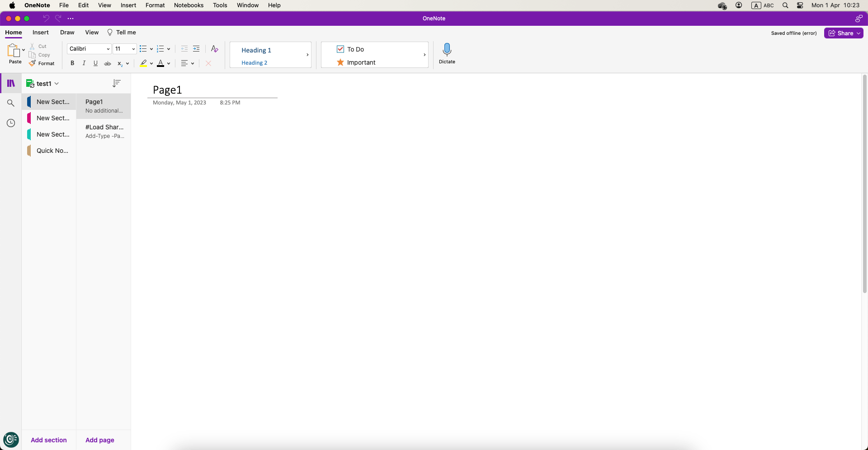Switch to the View ribbon tab
This screenshot has height=450, width=868.
coord(92,33)
